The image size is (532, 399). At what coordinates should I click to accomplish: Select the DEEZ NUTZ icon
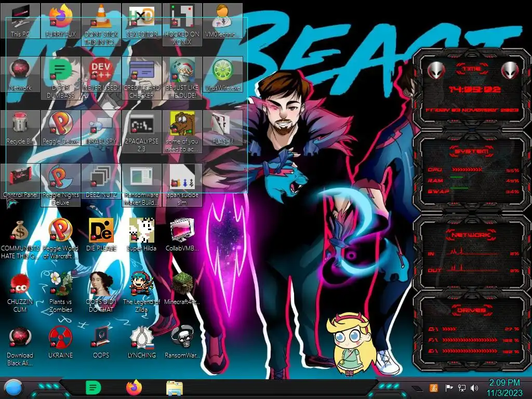pos(101,181)
